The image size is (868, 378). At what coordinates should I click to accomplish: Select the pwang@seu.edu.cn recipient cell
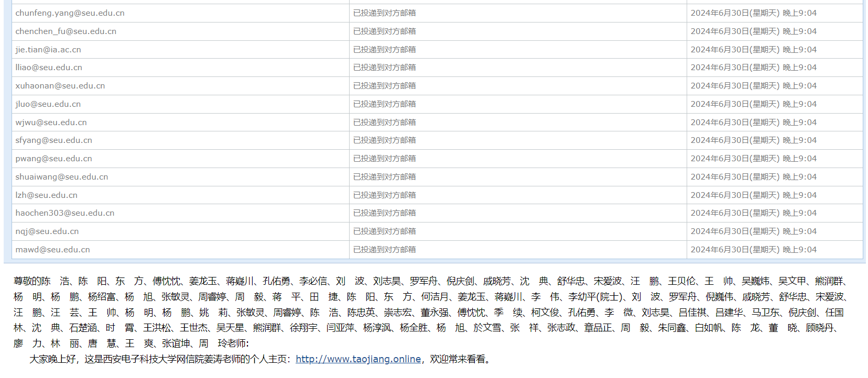(180, 159)
